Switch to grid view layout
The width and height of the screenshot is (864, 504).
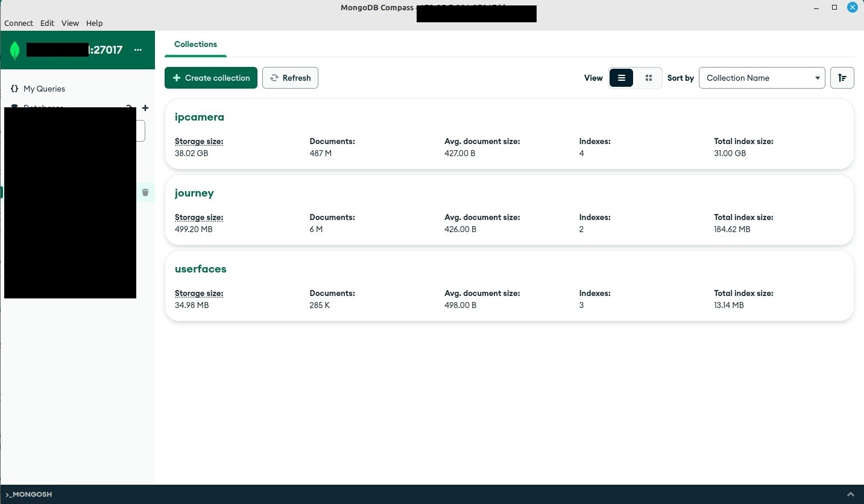649,78
